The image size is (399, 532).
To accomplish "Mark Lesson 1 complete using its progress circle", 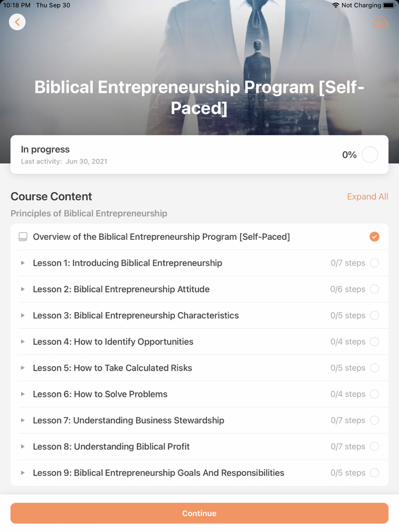I will point(374,263).
